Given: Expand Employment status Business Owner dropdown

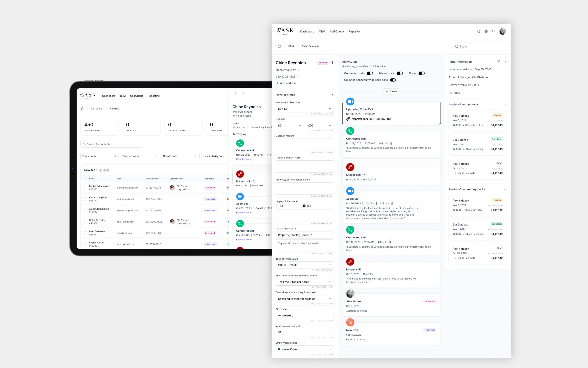Looking at the screenshot, I should pyautogui.click(x=305, y=349).
